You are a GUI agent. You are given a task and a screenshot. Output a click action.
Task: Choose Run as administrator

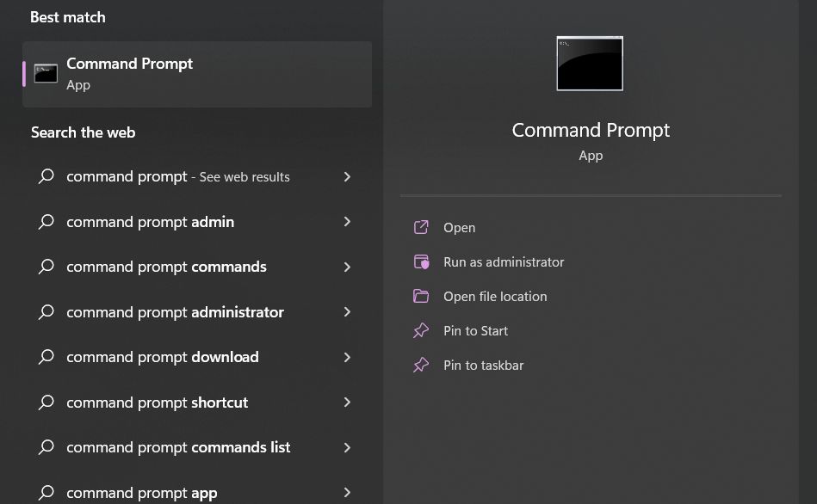click(x=504, y=262)
